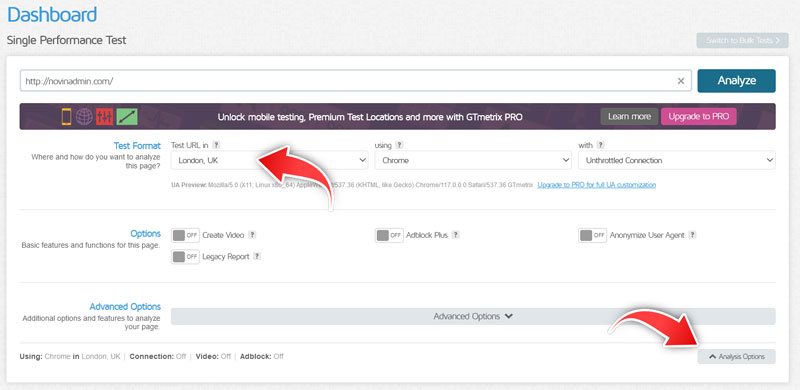The height and width of the screenshot is (390, 800).
Task: Click the Analyze button
Action: [736, 81]
